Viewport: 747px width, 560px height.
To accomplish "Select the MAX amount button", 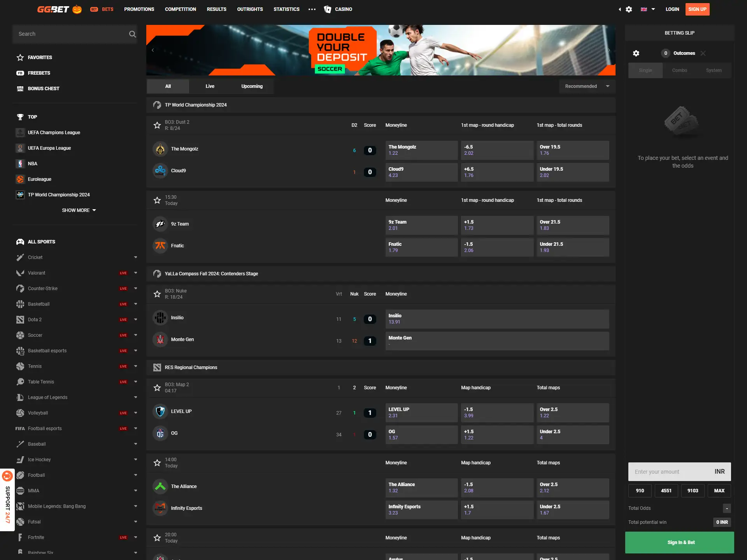I will coord(719,491).
